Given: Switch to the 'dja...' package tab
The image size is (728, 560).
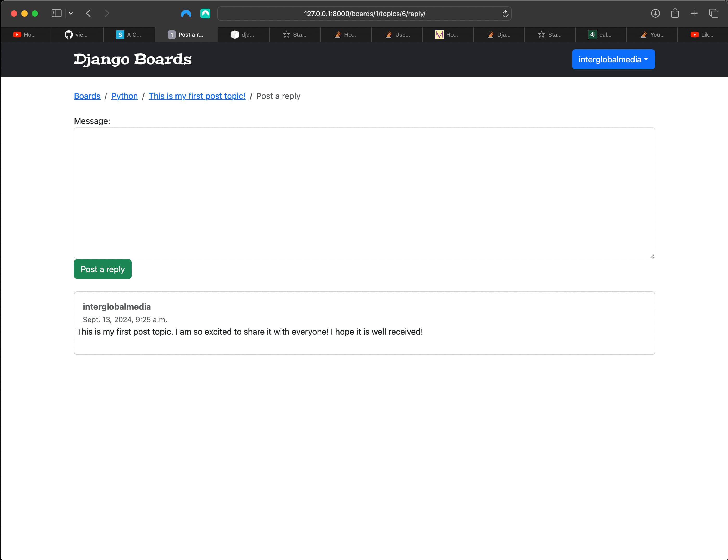Looking at the screenshot, I should [243, 35].
